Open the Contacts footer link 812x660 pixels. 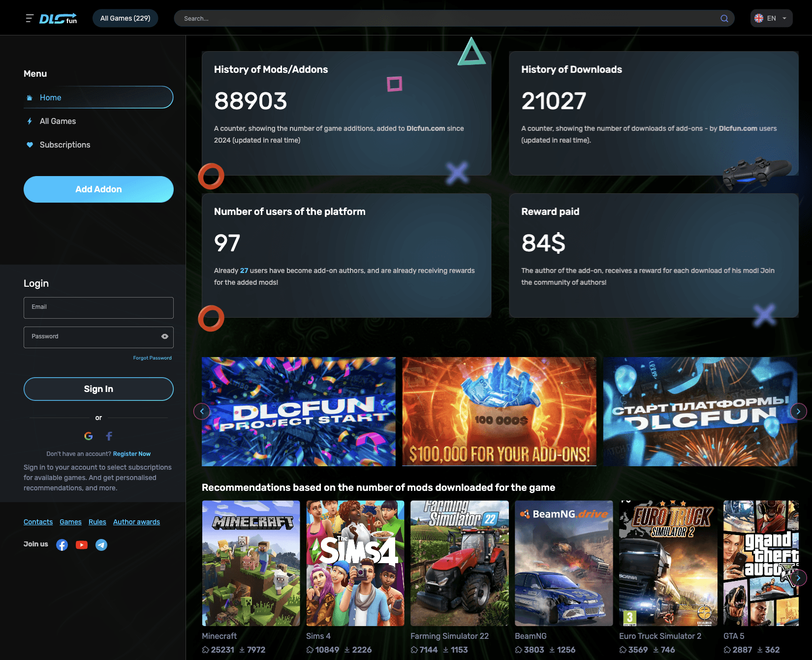click(x=38, y=522)
